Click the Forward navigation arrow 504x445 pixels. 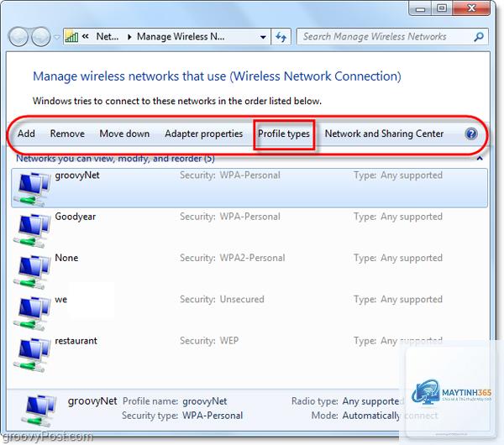(x=41, y=37)
